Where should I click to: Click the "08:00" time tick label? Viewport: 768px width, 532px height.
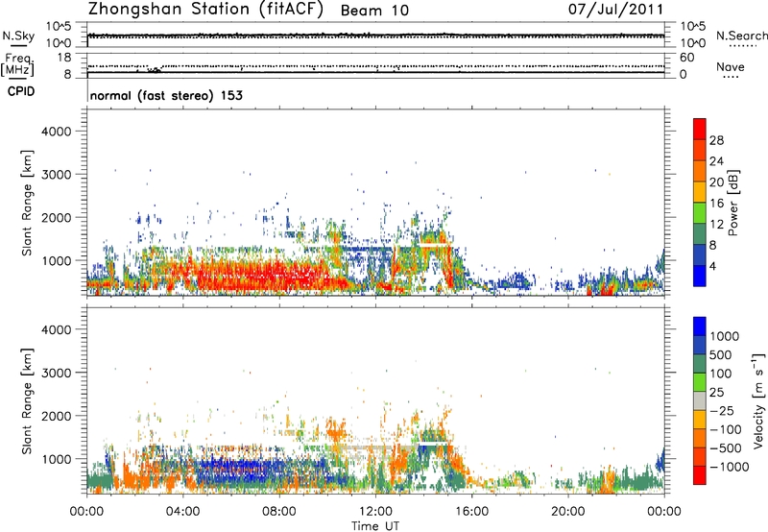coord(279,512)
